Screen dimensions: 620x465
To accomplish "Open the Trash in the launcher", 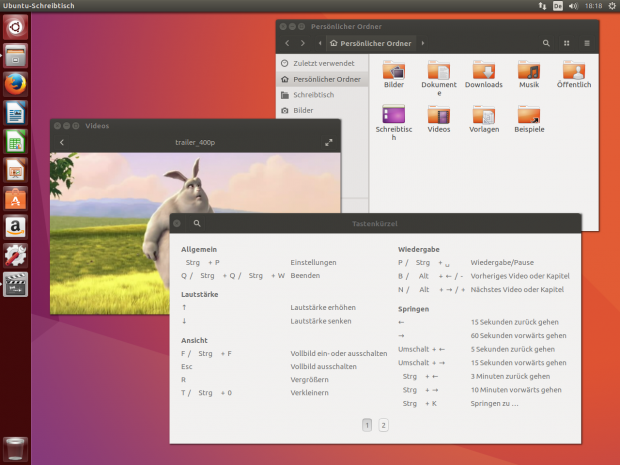I will point(15,449).
